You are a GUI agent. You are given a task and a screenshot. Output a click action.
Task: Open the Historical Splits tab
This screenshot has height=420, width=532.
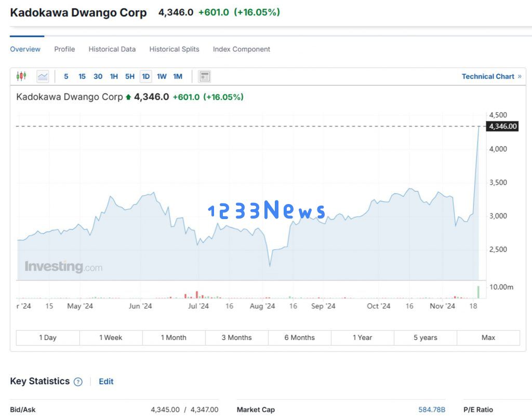(175, 49)
